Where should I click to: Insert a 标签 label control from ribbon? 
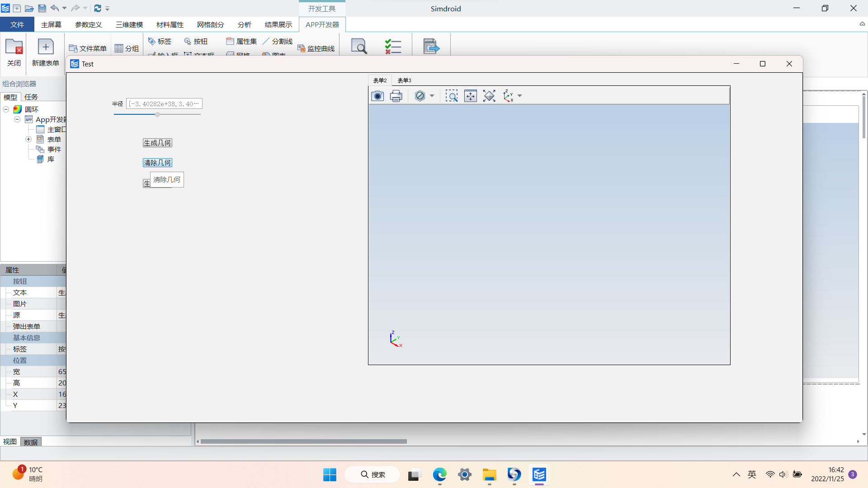point(160,41)
